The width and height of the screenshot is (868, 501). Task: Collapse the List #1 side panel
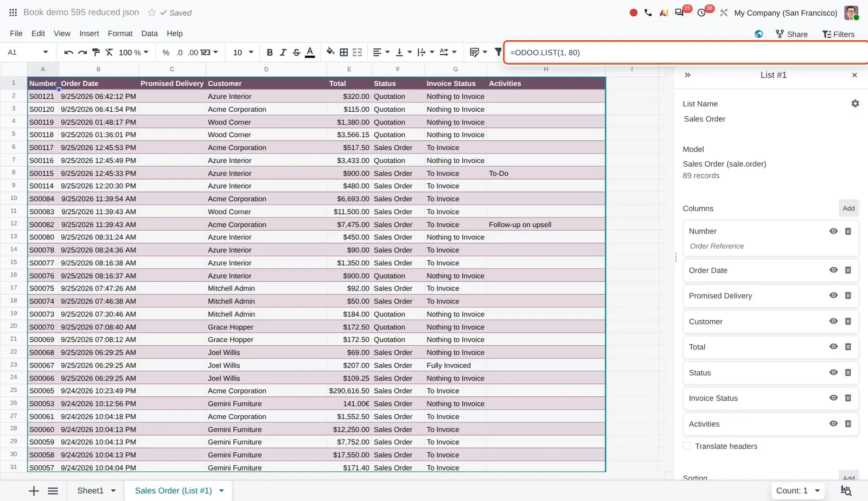[x=687, y=75]
